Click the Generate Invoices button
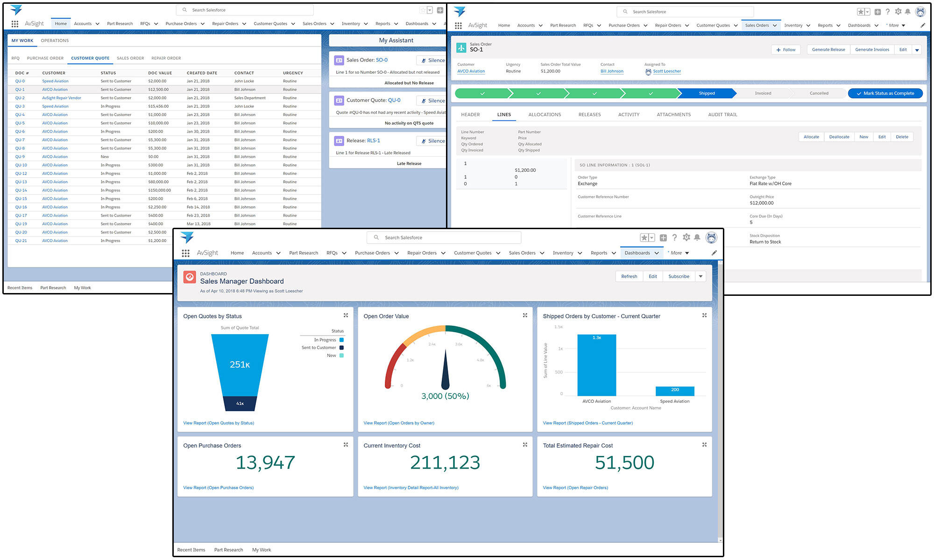Image resolution: width=934 pixels, height=560 pixels. point(872,49)
